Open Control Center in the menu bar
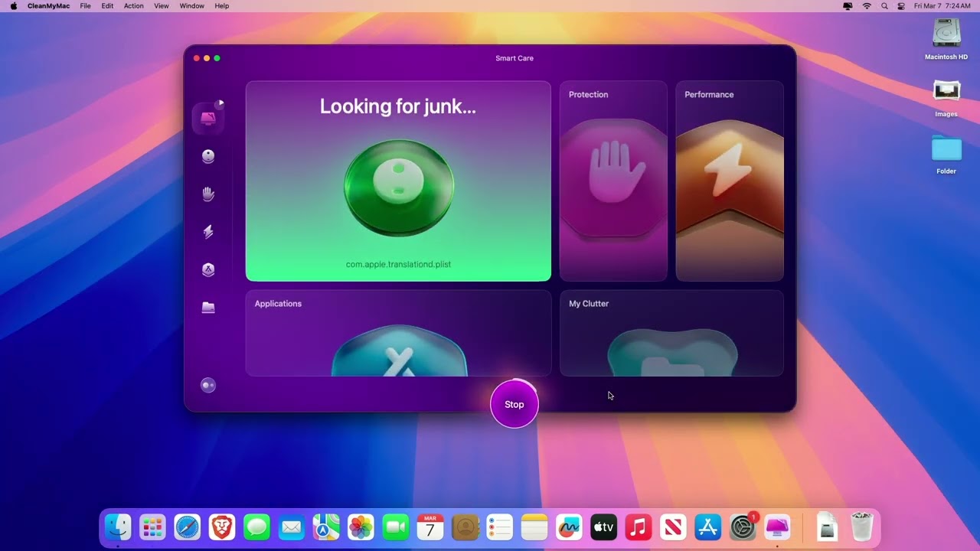The width and height of the screenshot is (980, 551). (x=901, y=5)
